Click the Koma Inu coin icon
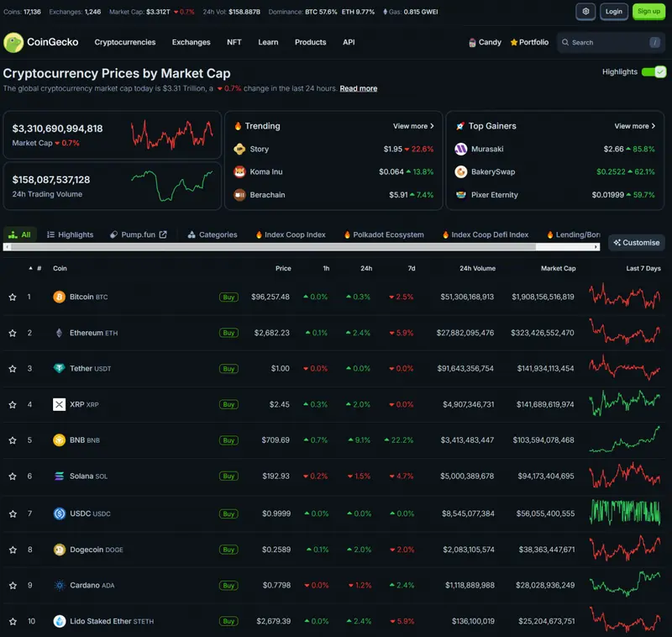The height and width of the screenshot is (637, 672). (239, 171)
